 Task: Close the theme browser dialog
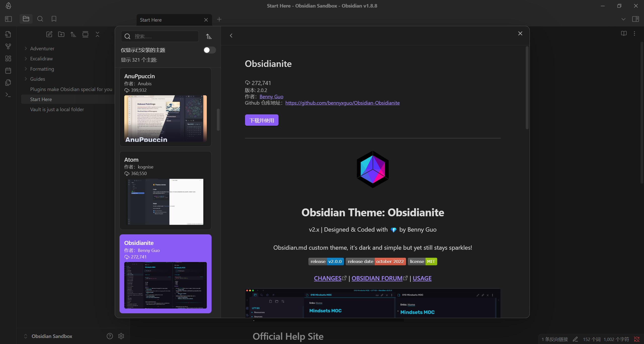click(520, 33)
